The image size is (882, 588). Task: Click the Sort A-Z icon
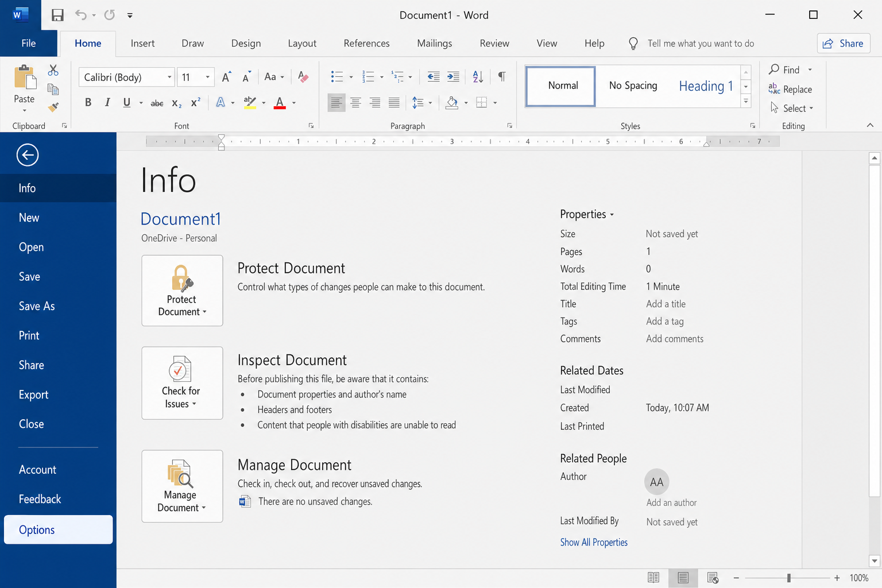[478, 76]
